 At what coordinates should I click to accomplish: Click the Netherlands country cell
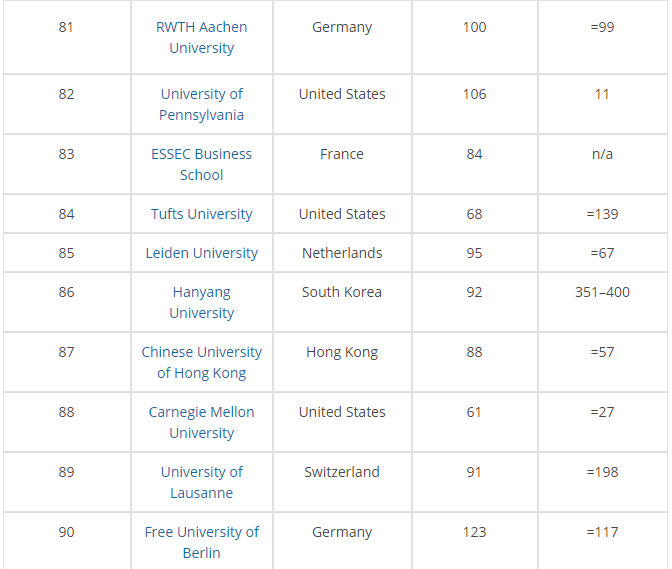pos(342,253)
